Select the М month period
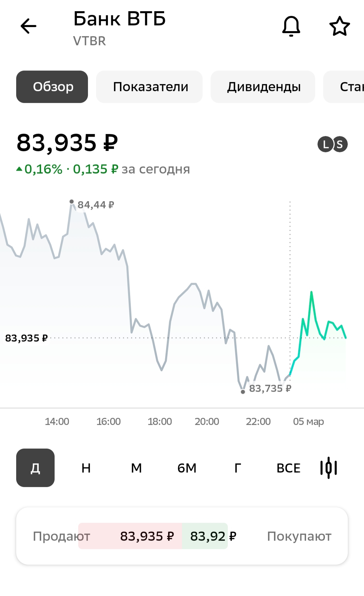 pyautogui.click(x=136, y=468)
